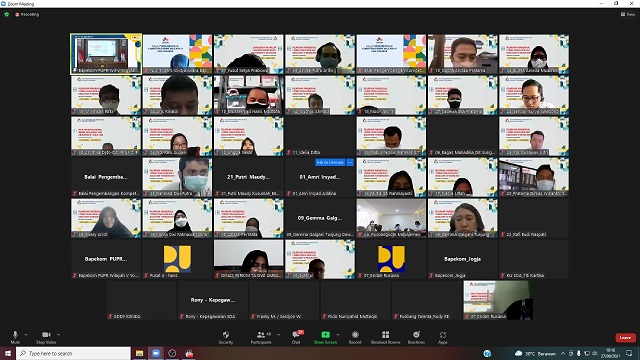This screenshot has height=360, width=640.
Task: Open Breakout Rooms
Action: pyautogui.click(x=385, y=337)
